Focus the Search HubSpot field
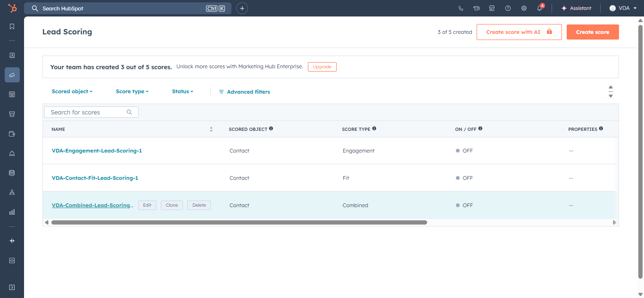This screenshot has height=298, width=644. (x=128, y=8)
